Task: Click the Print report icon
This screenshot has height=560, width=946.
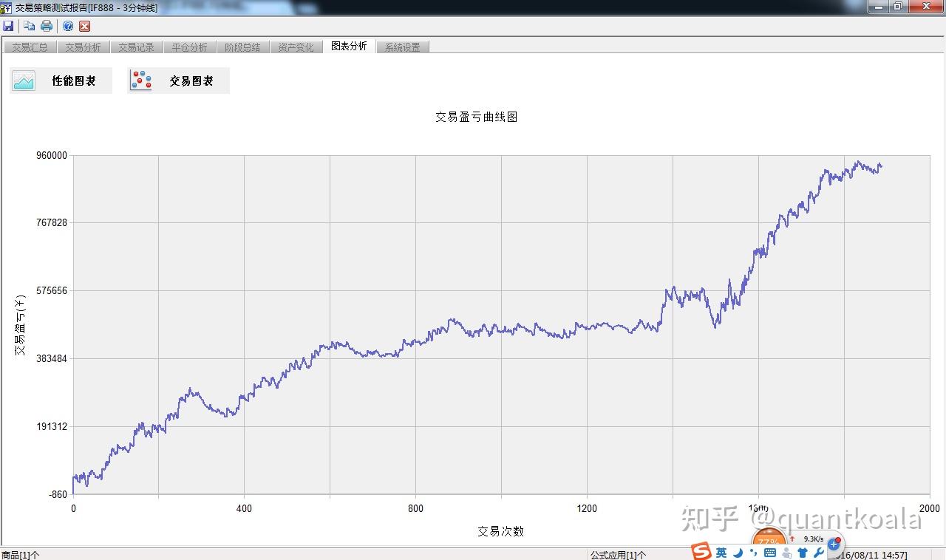Action: 47,26
